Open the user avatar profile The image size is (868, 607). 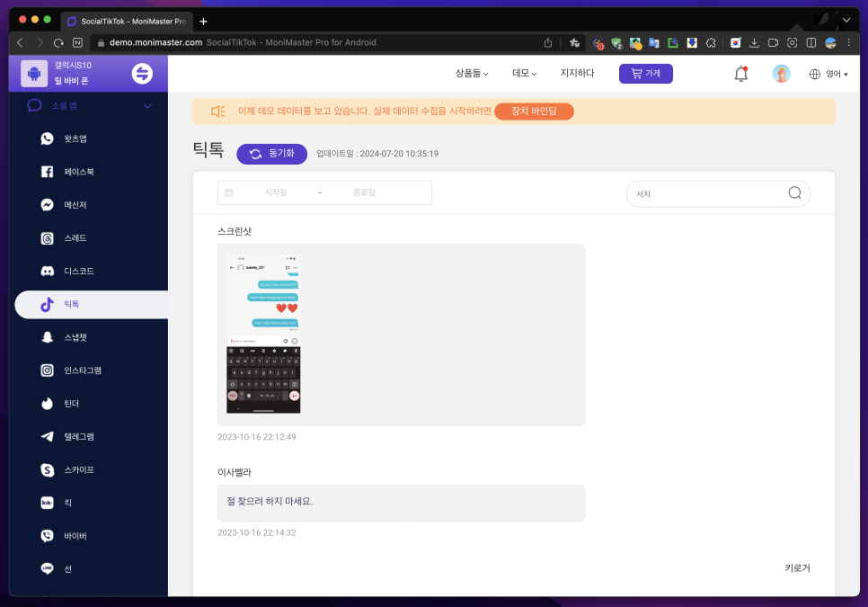(x=781, y=74)
